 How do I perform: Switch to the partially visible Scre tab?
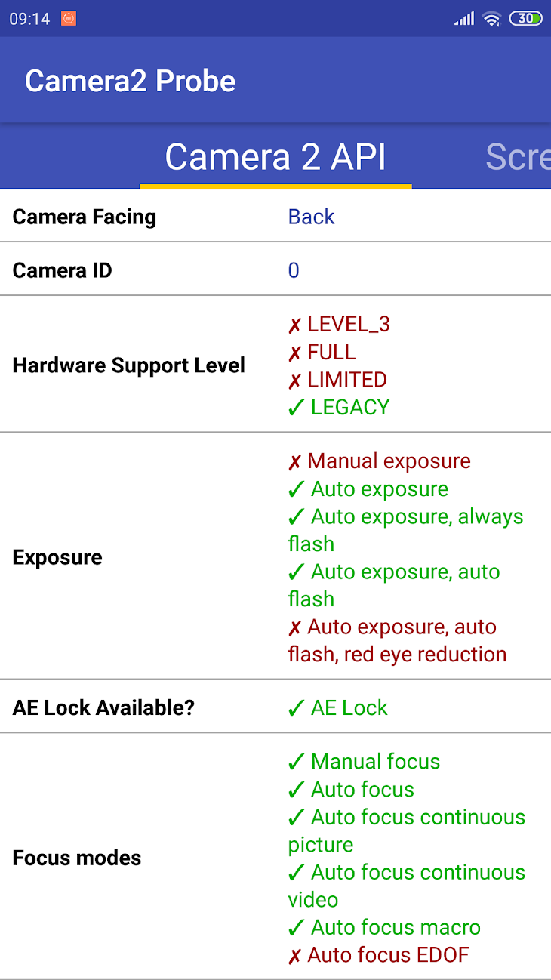[518, 157]
